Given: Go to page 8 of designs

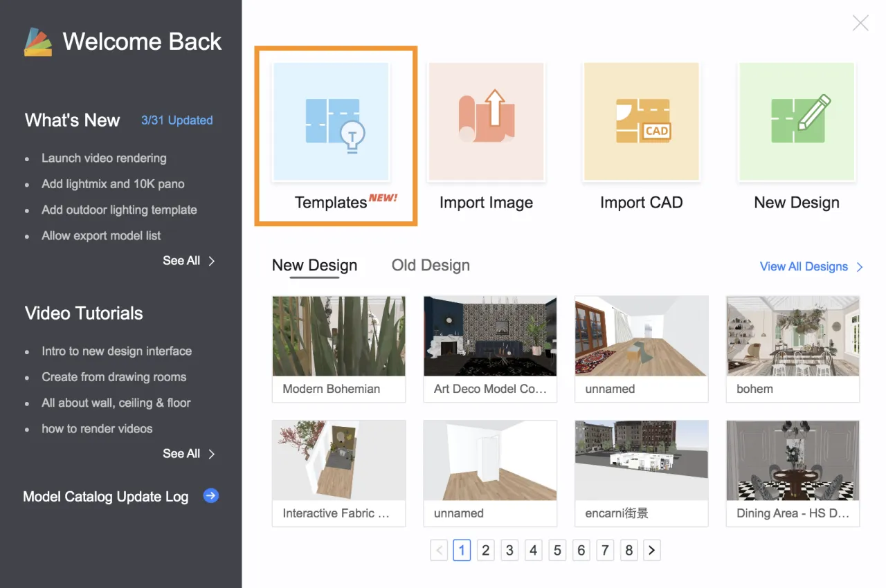Looking at the screenshot, I should coord(629,551).
